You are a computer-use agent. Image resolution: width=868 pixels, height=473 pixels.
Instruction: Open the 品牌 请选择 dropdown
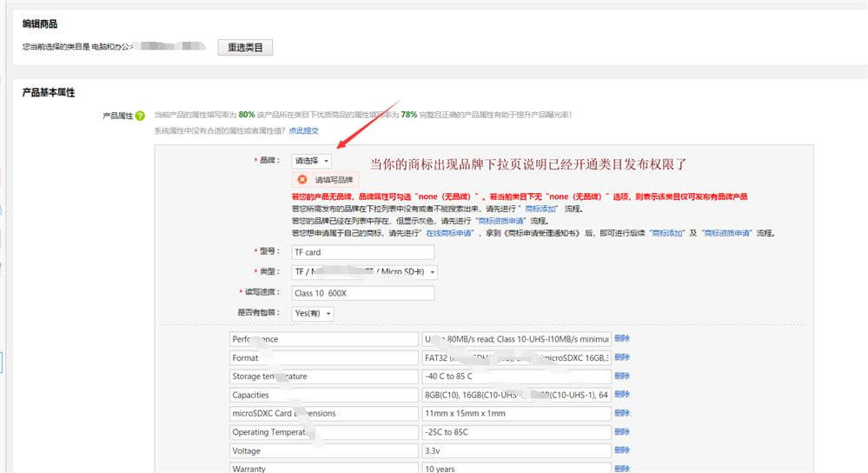click(x=312, y=161)
